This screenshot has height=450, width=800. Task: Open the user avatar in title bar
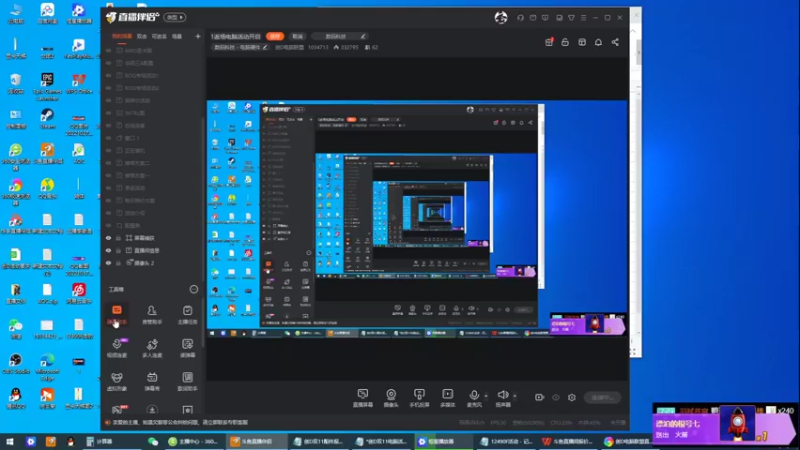[501, 17]
